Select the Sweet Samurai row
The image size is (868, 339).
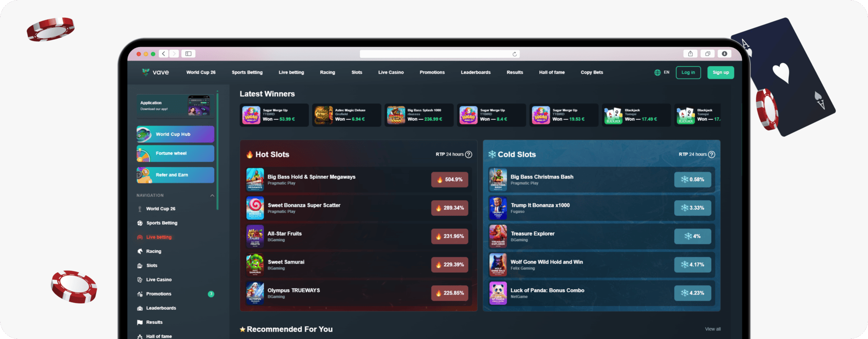359,265
